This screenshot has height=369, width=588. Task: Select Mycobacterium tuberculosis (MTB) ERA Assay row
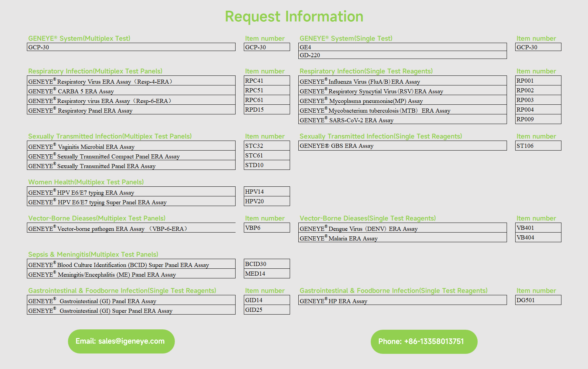(402, 110)
